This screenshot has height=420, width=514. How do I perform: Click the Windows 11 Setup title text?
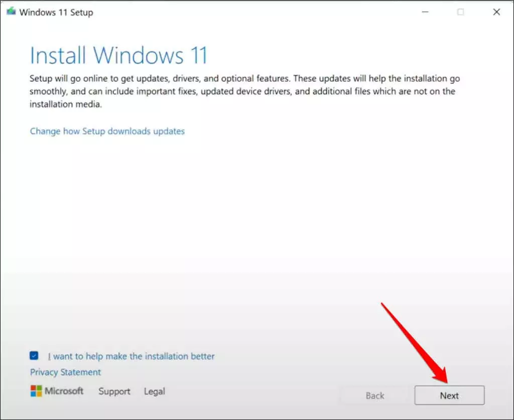(56, 13)
